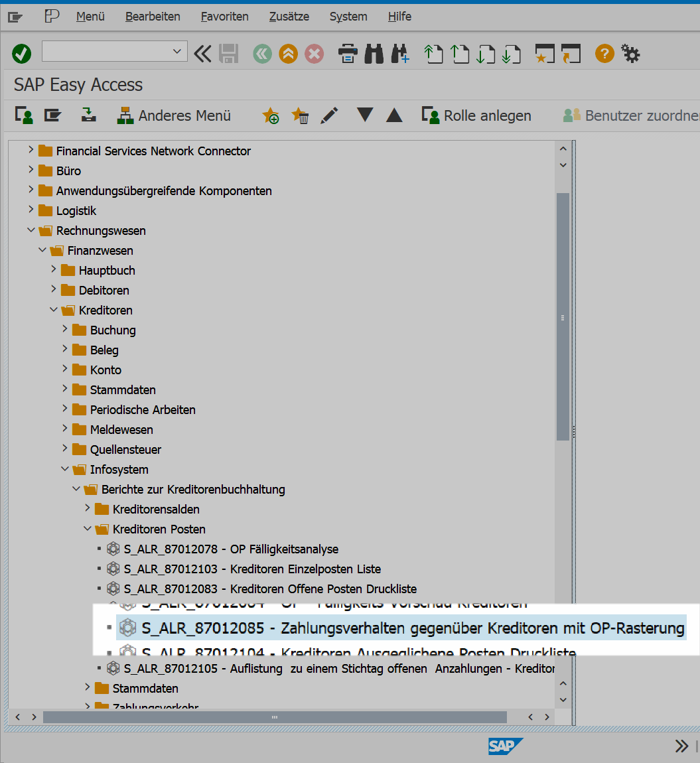
Task: Expand the Buchung folder
Action: [65, 330]
